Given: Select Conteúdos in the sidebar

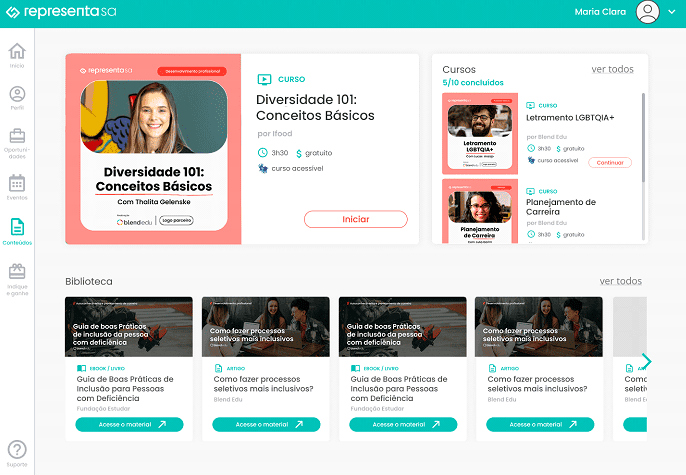Looking at the screenshot, I should (17, 231).
